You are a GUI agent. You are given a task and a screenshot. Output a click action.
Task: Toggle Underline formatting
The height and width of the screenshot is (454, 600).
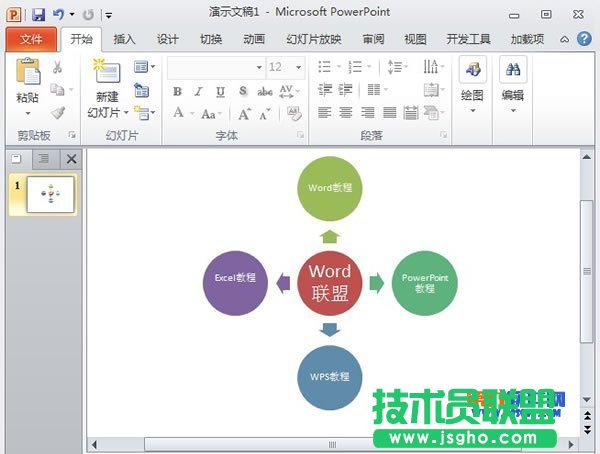220,91
